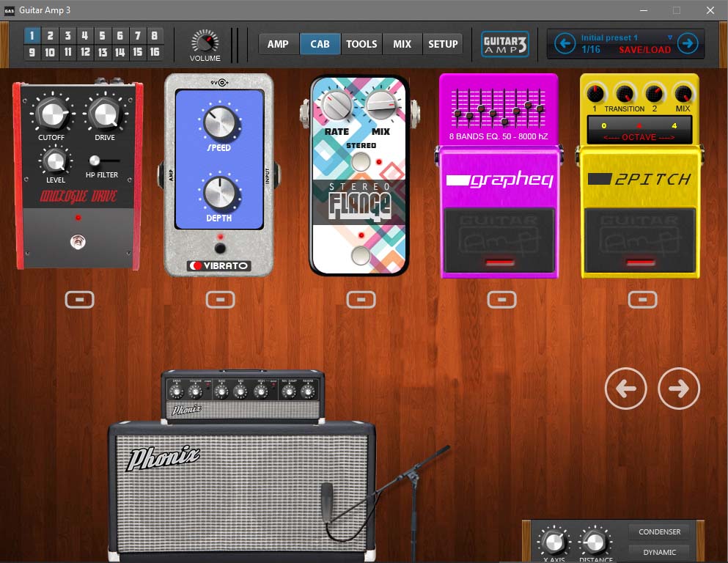Toggle the Flange STEREO button
The height and width of the screenshot is (563, 728).
(x=361, y=162)
